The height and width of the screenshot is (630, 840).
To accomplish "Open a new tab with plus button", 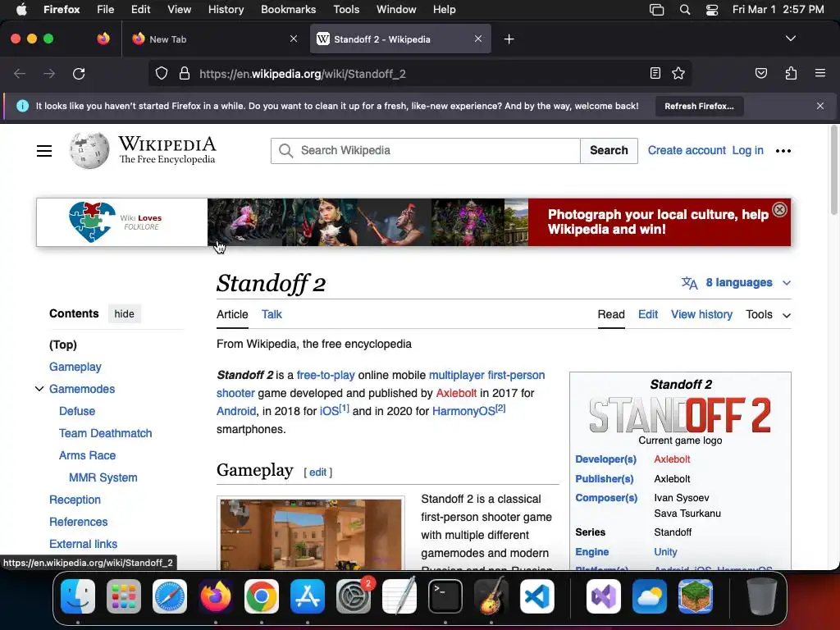I will point(509,39).
